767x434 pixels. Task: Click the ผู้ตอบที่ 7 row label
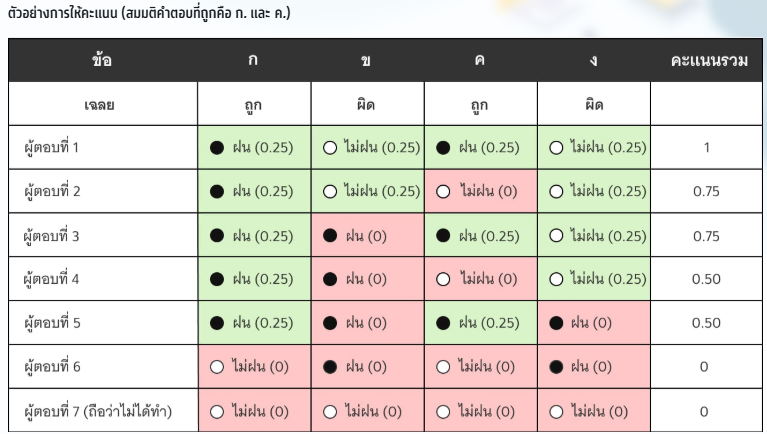pyautogui.click(x=97, y=411)
